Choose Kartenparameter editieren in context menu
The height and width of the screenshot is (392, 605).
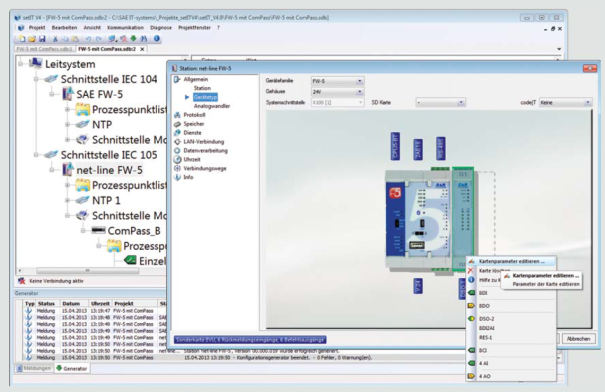(512, 261)
